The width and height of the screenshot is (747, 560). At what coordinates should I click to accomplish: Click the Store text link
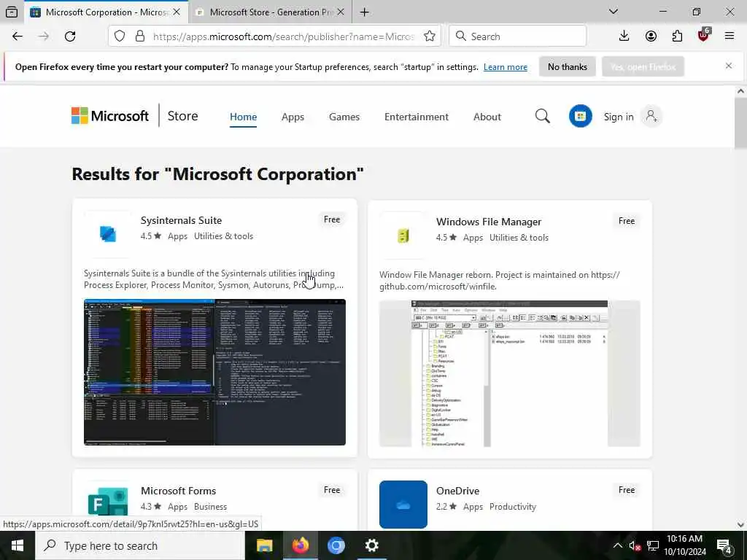click(x=182, y=116)
